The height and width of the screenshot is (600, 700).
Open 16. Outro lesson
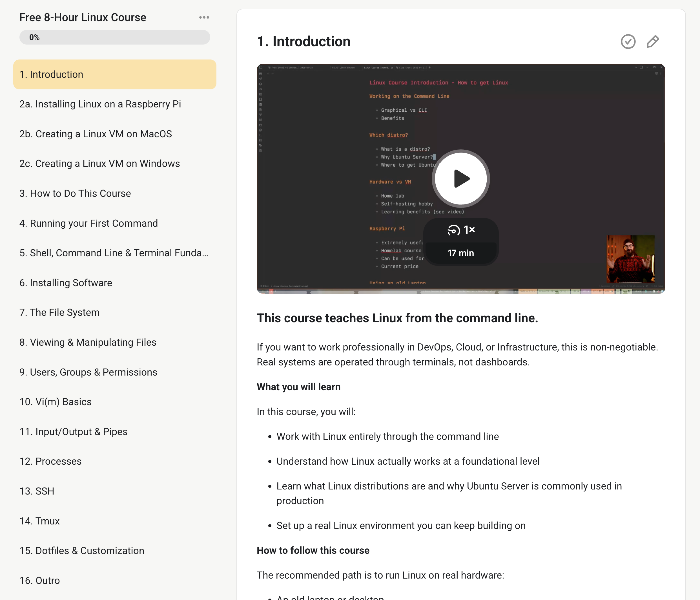[x=114, y=580]
